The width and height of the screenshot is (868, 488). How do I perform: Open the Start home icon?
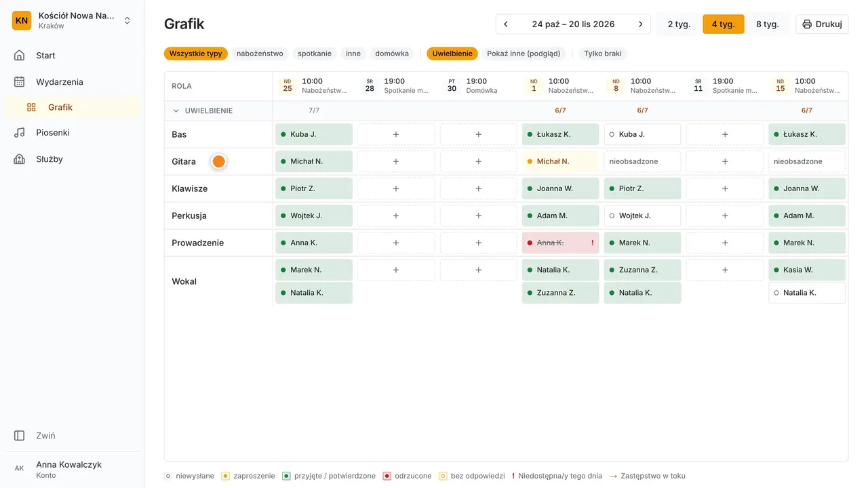pyautogui.click(x=20, y=56)
